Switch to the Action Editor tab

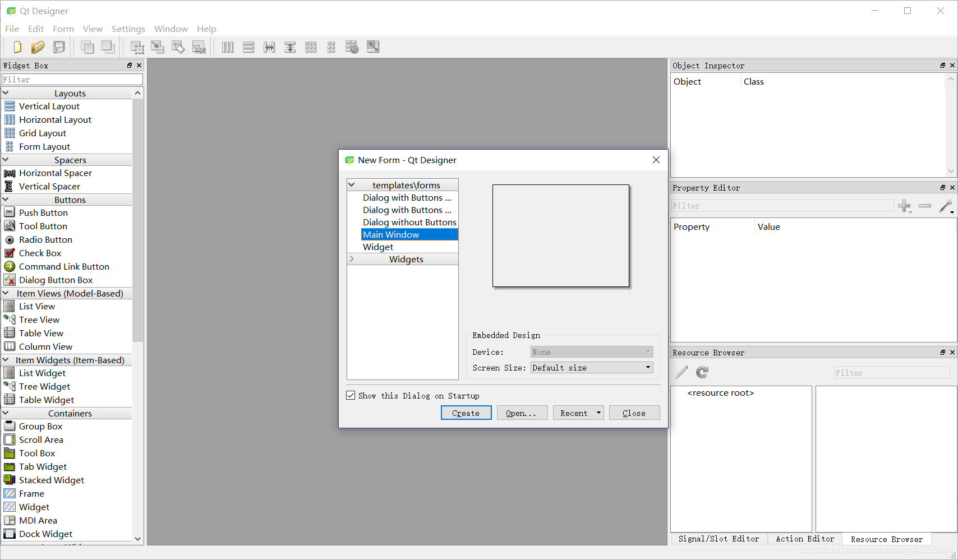[x=805, y=539]
